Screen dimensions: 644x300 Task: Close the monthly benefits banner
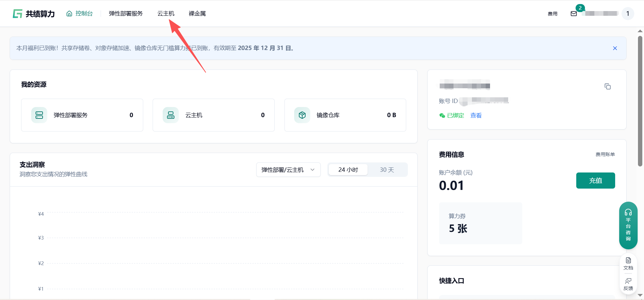pyautogui.click(x=615, y=48)
